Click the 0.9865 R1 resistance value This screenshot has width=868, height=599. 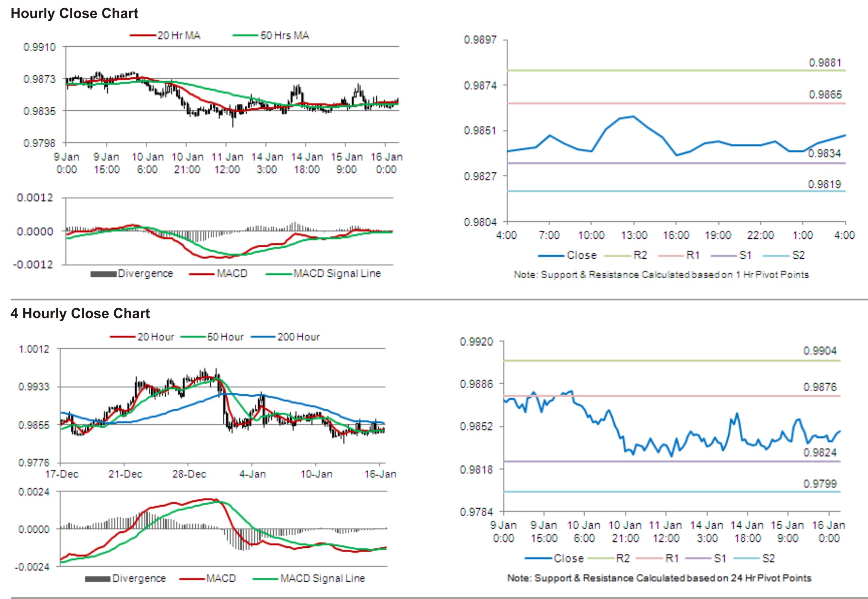click(x=825, y=95)
